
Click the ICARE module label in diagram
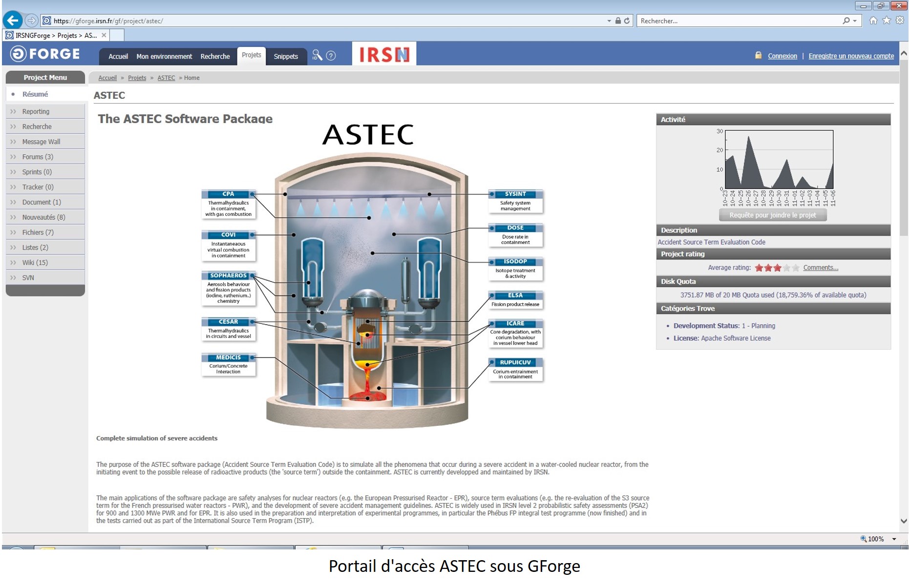point(515,323)
